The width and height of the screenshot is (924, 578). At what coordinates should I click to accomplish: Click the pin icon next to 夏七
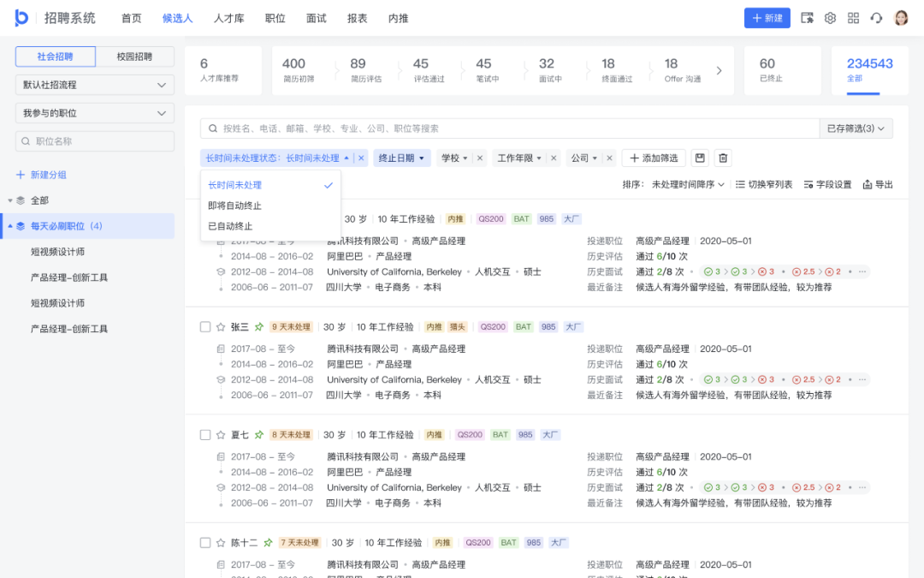point(259,435)
